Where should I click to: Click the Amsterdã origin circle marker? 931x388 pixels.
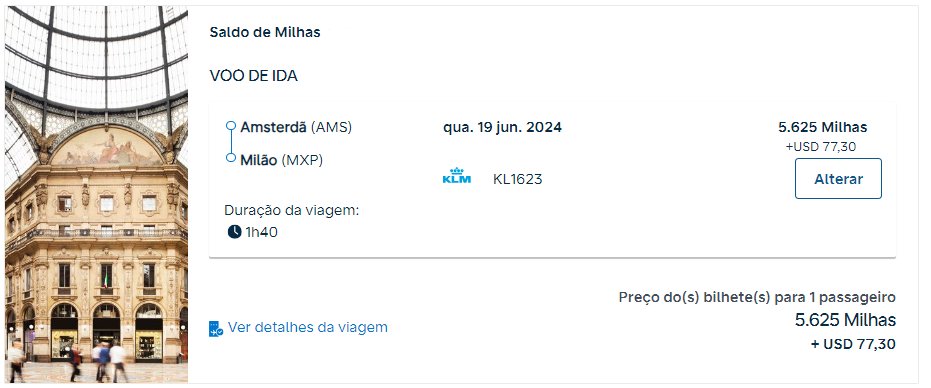coord(231,126)
